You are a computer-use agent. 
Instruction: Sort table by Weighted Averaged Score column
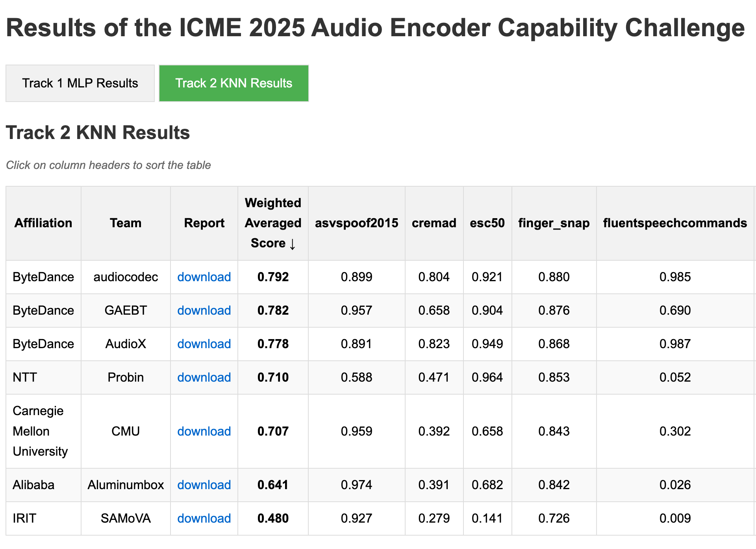(273, 223)
